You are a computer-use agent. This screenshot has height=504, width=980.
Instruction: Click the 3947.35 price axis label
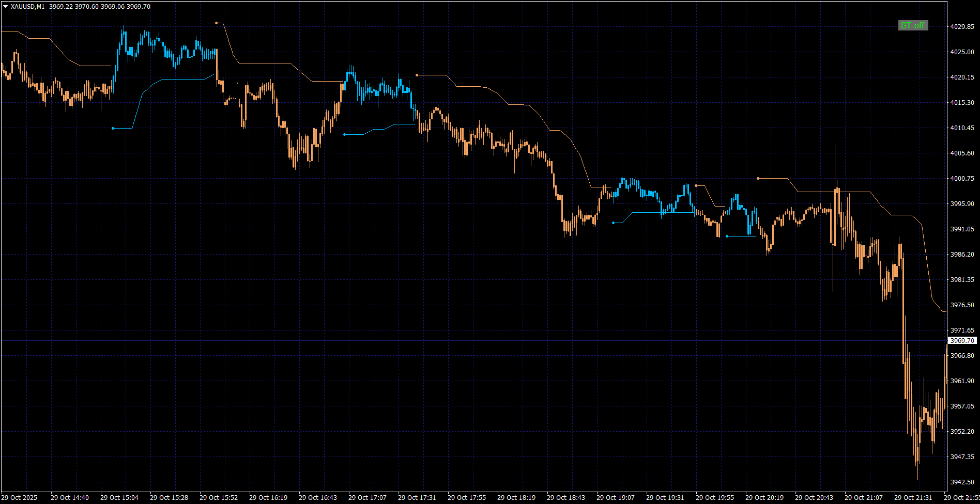click(962, 457)
